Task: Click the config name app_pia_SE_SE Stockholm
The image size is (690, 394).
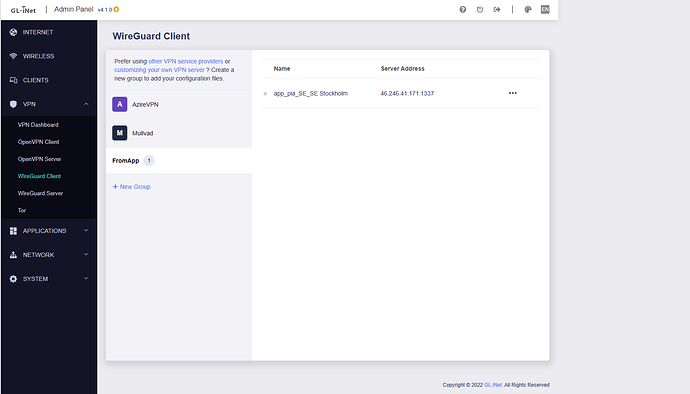Action: tap(311, 93)
